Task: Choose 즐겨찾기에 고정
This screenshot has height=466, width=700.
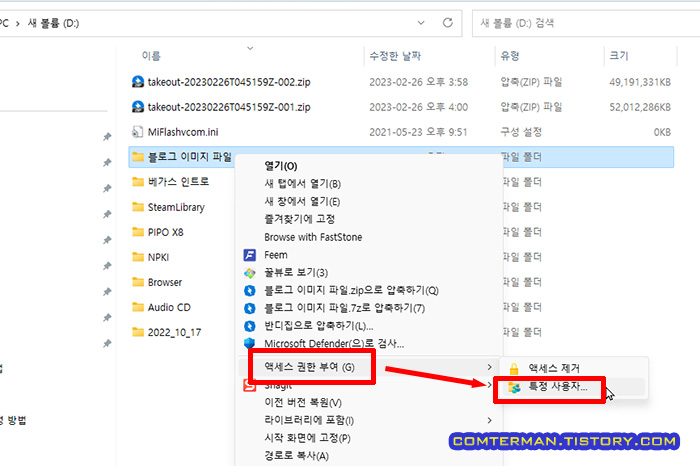Action: 300,219
